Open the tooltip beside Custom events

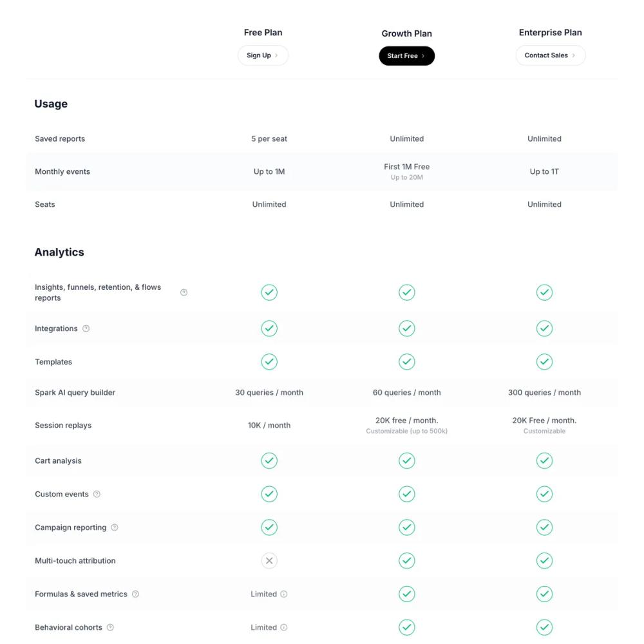pos(97,494)
